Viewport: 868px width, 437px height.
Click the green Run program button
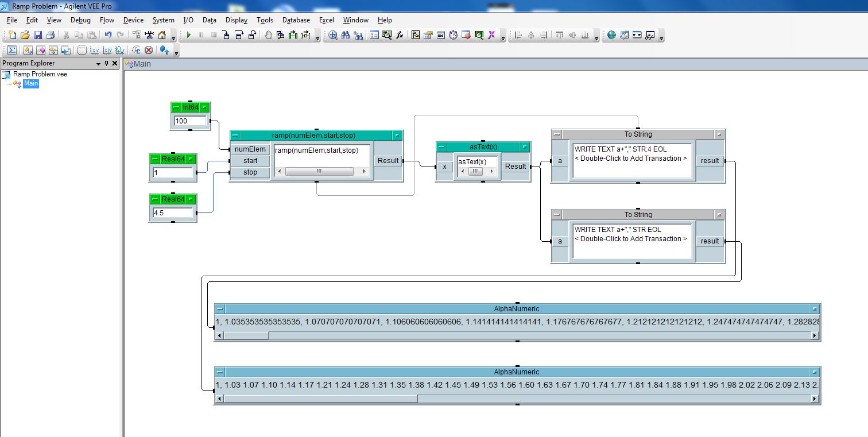(188, 35)
